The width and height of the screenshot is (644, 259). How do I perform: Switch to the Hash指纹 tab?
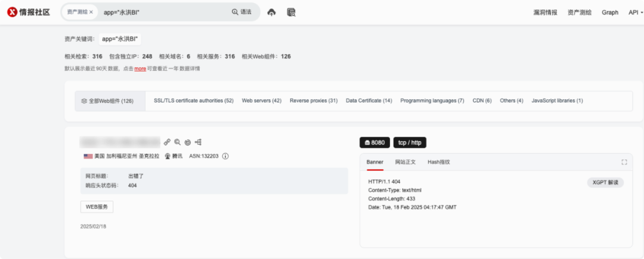(439, 163)
